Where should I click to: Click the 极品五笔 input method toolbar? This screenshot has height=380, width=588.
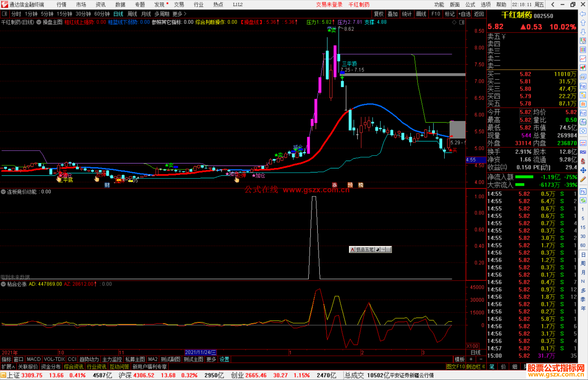pos(370,249)
